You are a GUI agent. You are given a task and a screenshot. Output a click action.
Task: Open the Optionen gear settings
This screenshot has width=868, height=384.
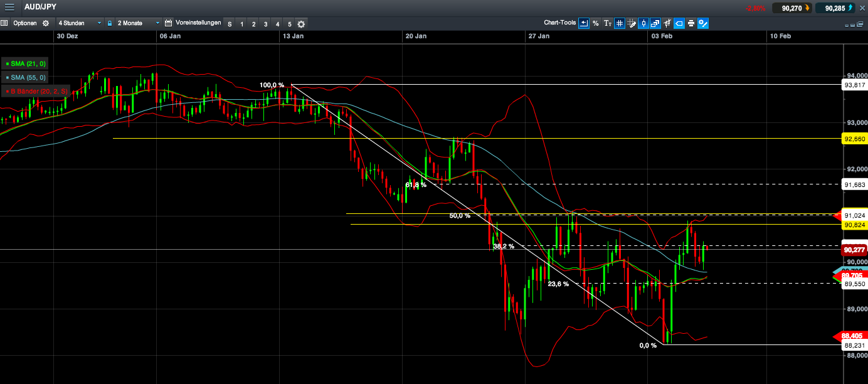(x=45, y=23)
